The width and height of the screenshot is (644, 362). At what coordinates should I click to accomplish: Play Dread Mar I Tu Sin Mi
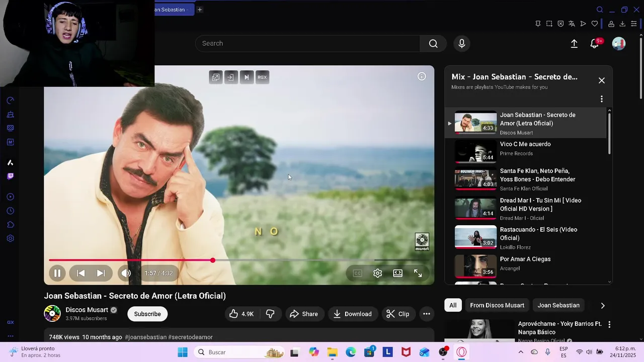click(x=525, y=209)
